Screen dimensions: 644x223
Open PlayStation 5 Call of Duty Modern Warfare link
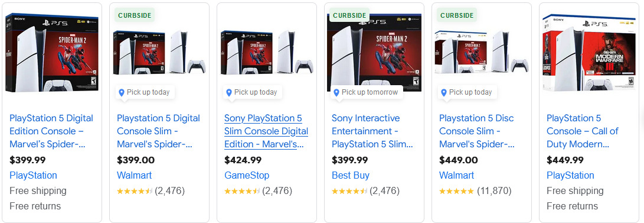pos(583,131)
